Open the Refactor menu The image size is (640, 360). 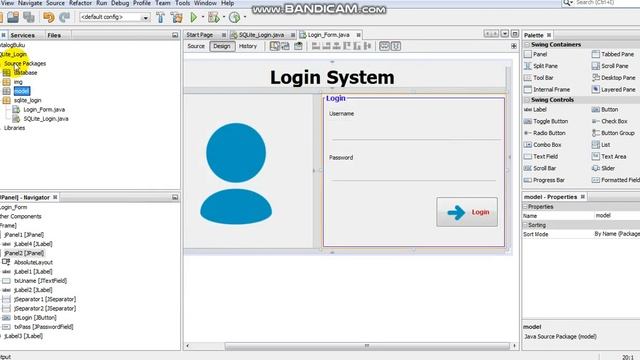point(80,3)
